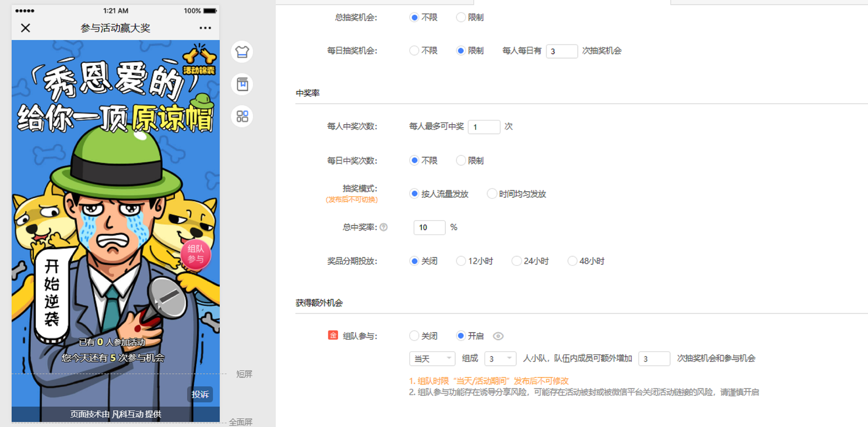The width and height of the screenshot is (868, 427).
Task: Set 奖品分期投放 to 24小时
Action: [516, 261]
